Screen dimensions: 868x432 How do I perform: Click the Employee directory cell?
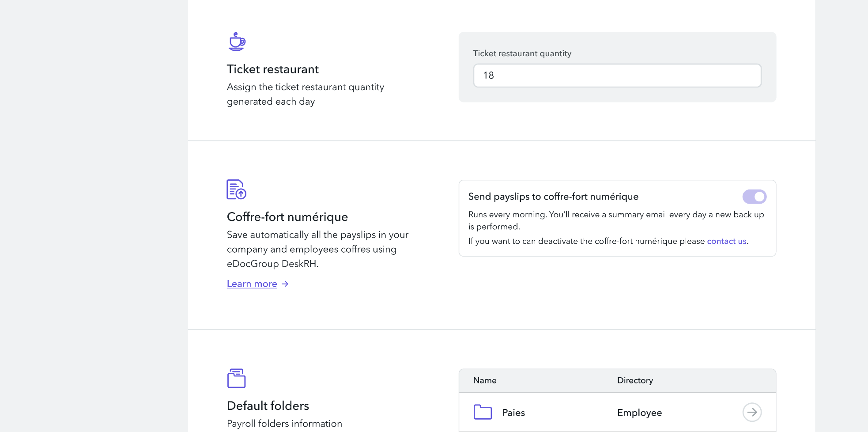click(639, 413)
